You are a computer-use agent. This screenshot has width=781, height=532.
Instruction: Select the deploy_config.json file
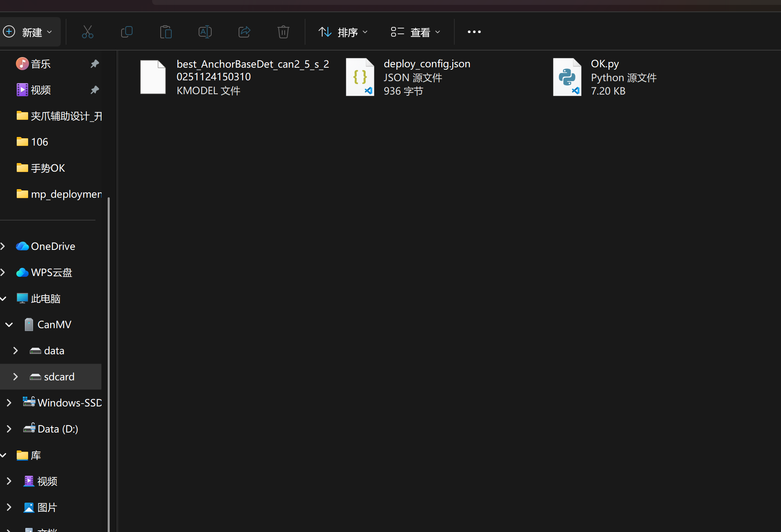(360, 77)
